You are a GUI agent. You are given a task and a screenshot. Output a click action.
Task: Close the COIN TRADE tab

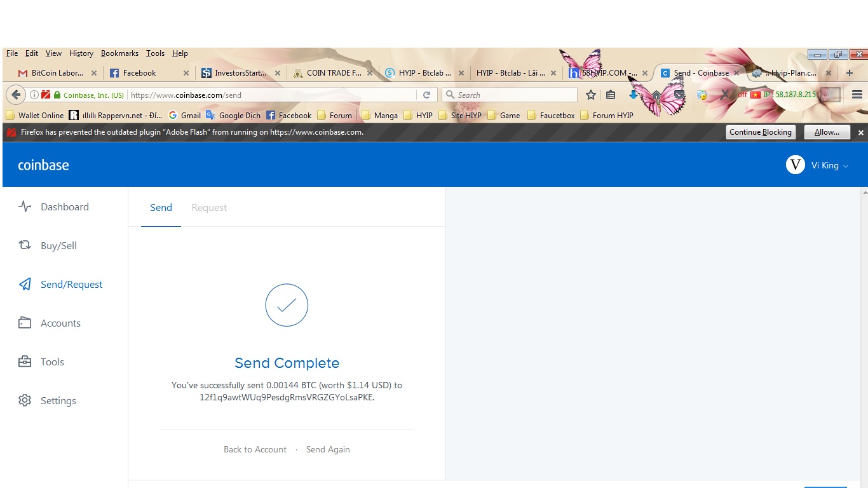(370, 73)
